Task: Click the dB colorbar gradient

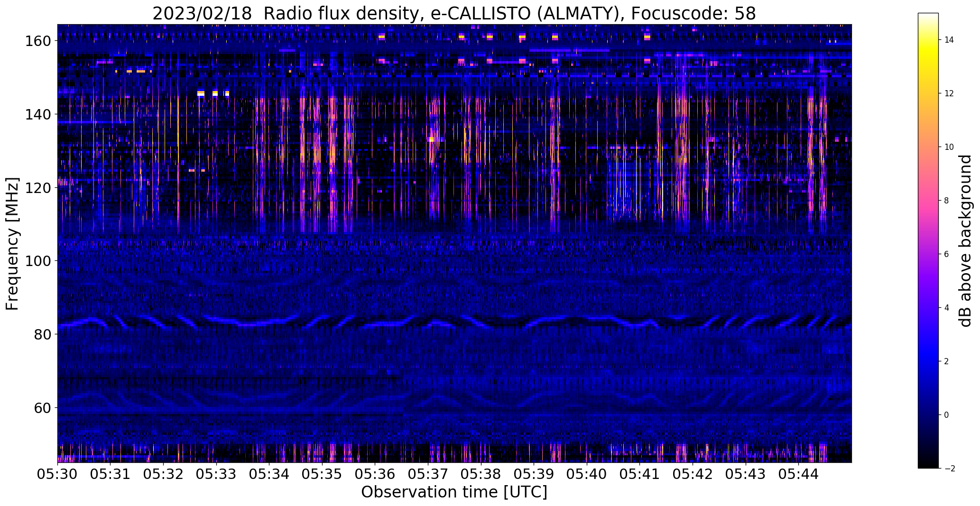Action: [928, 240]
